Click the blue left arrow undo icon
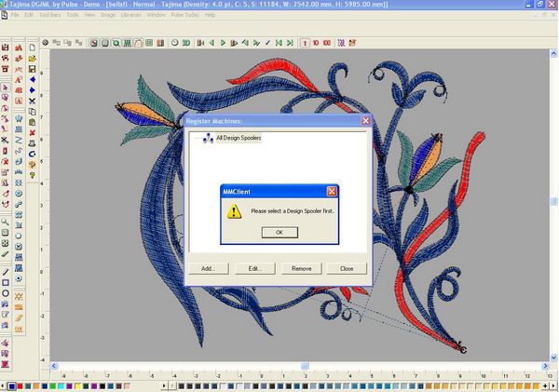 pos(33,79)
